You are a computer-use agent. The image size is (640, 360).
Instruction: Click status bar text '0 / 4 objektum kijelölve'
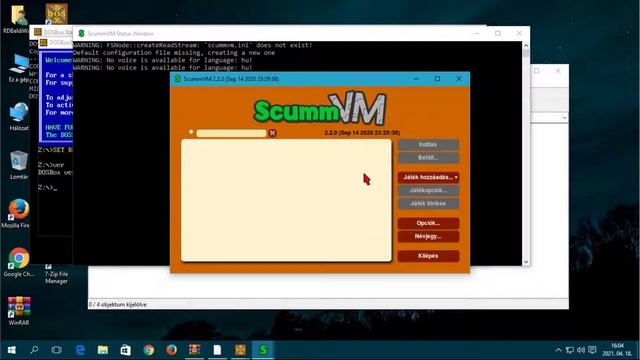118,304
